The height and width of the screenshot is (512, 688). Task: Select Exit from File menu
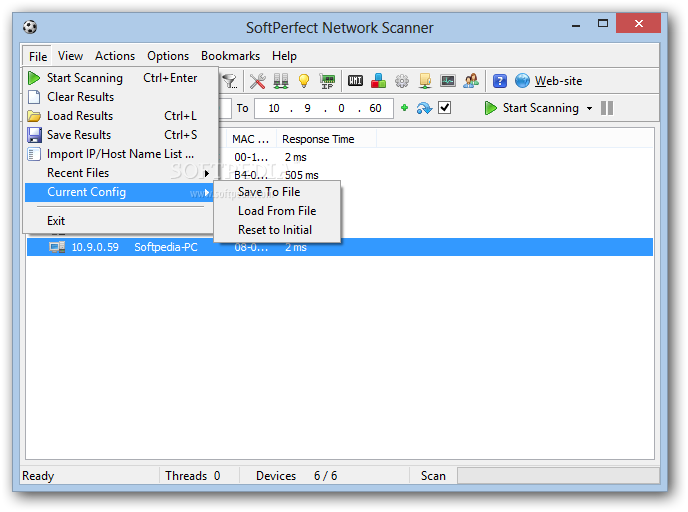click(118, 221)
